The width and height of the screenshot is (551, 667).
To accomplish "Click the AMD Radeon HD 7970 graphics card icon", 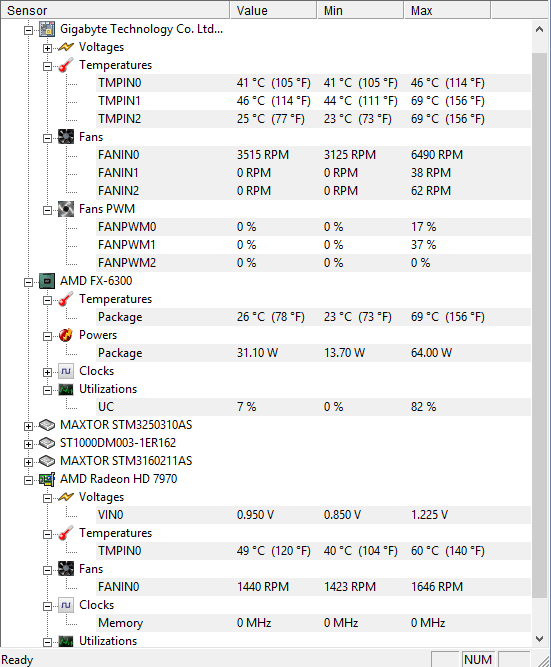I will point(47,479).
